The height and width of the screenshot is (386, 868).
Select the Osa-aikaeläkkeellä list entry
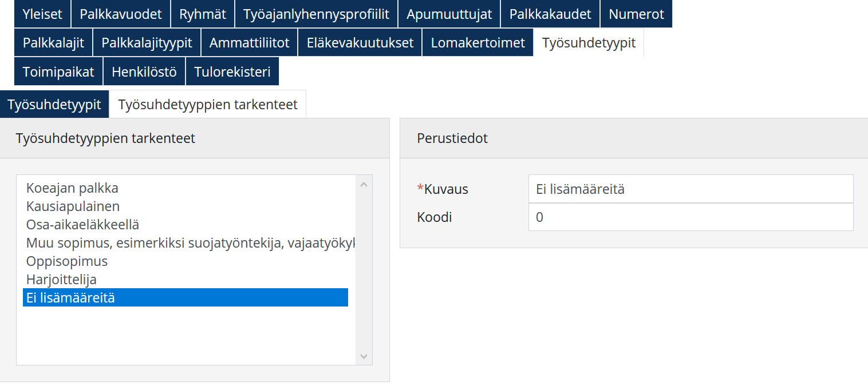click(82, 225)
